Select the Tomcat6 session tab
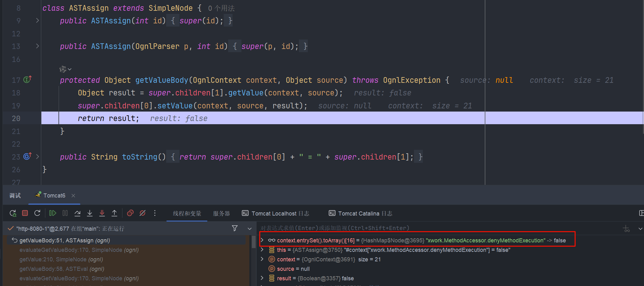 point(54,196)
